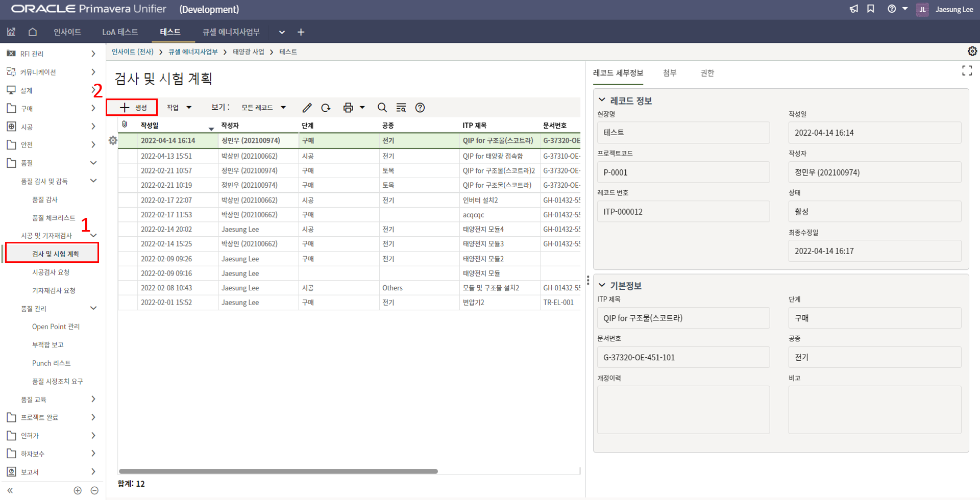Switch to the 첨부 tab
Image resolution: width=980 pixels, height=500 pixels.
[669, 73]
